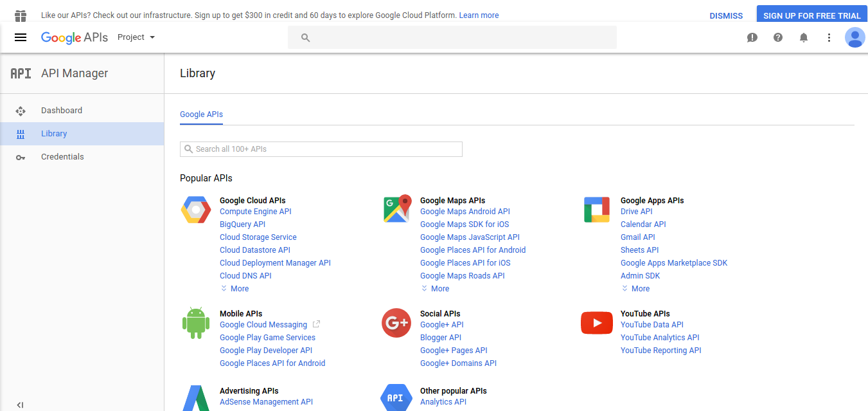Click the feedback exclamation icon

point(752,38)
